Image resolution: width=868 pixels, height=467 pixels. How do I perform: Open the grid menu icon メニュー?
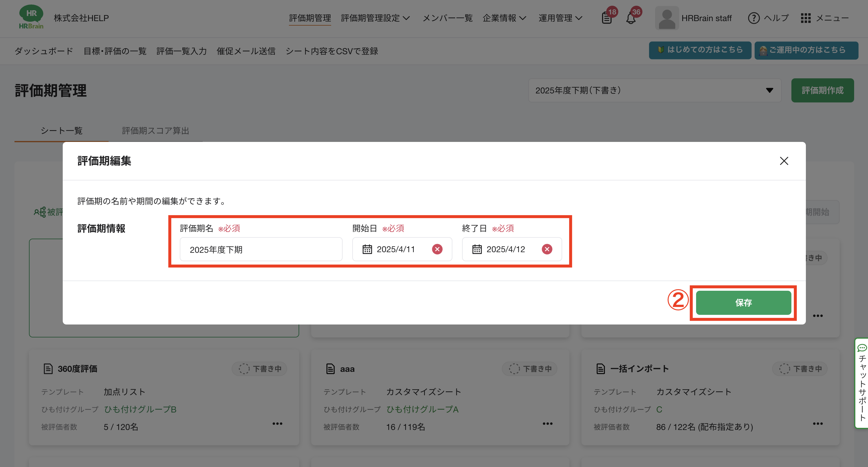[805, 18]
